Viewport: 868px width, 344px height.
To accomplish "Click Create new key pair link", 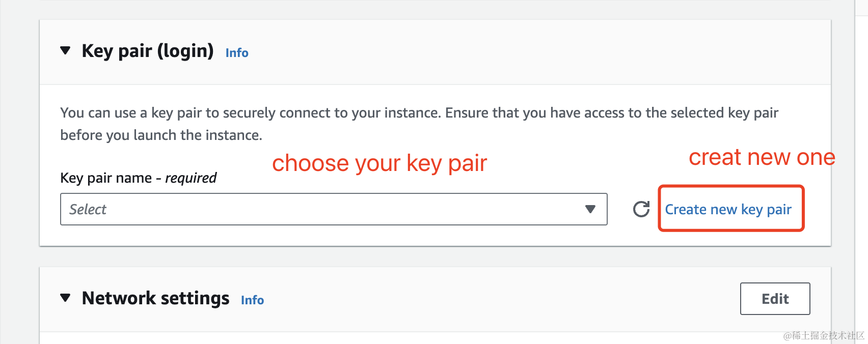I will 728,209.
